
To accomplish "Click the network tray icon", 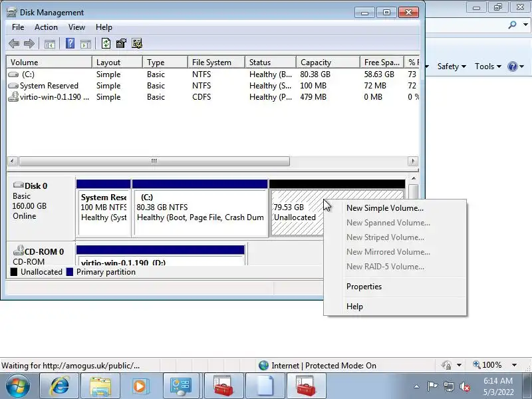I will 448,386.
